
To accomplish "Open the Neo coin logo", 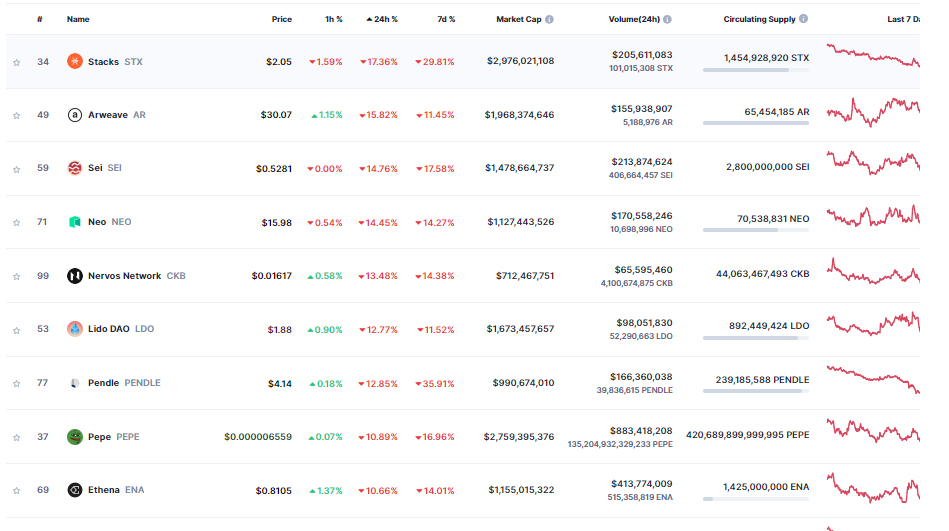I will point(74,222).
